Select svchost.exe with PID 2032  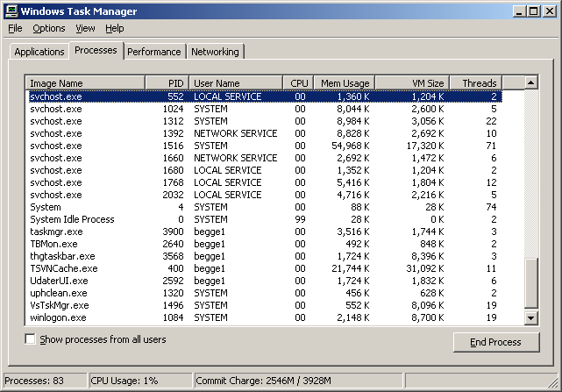[x=265, y=195]
